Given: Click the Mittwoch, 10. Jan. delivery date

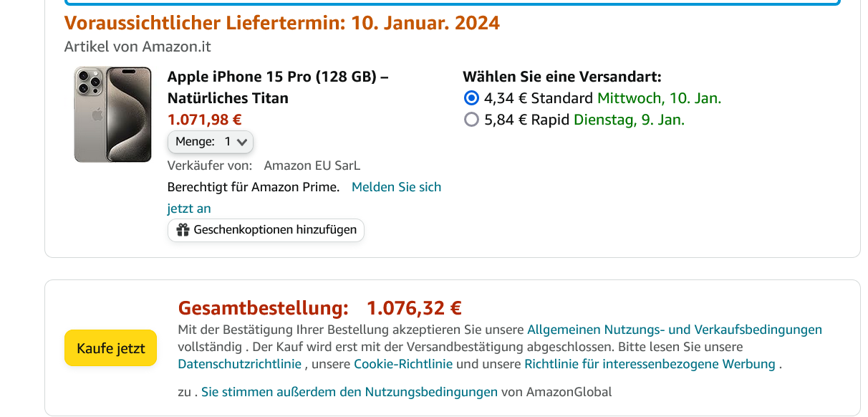Looking at the screenshot, I should 659,98.
